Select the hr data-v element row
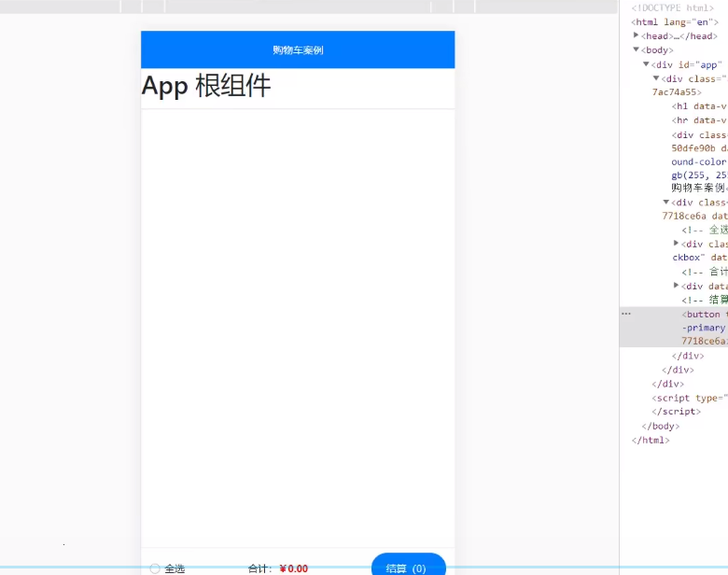This screenshot has width=728, height=575. coord(699,120)
